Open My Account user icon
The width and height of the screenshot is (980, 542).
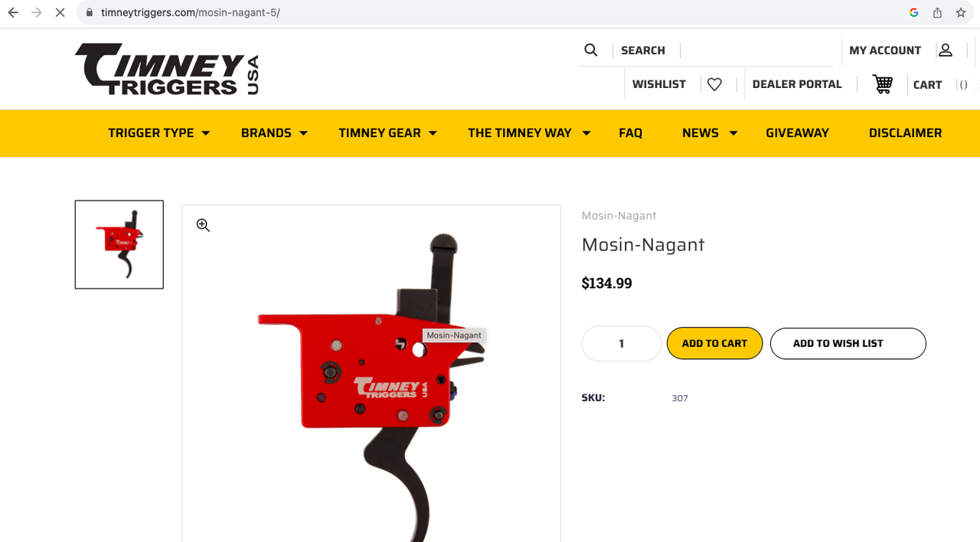(x=946, y=50)
